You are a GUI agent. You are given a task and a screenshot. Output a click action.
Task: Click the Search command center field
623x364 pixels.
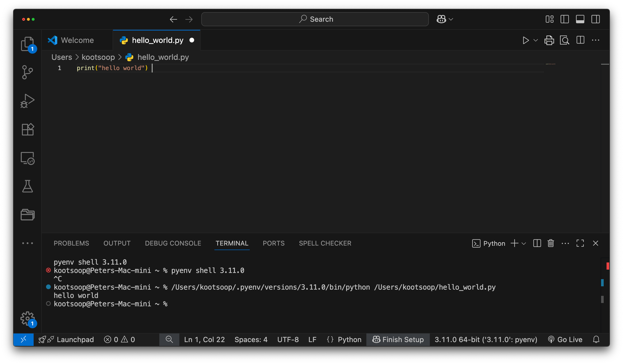[x=315, y=19]
